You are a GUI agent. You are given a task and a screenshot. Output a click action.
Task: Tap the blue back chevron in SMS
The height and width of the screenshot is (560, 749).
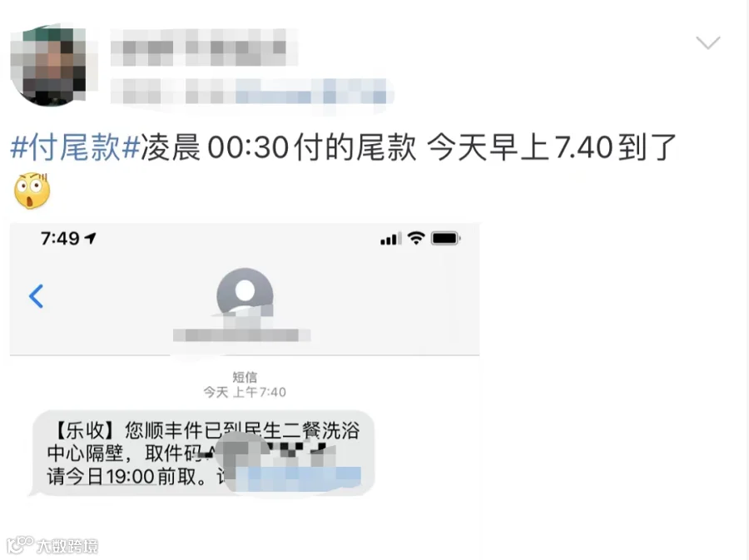coord(37,296)
